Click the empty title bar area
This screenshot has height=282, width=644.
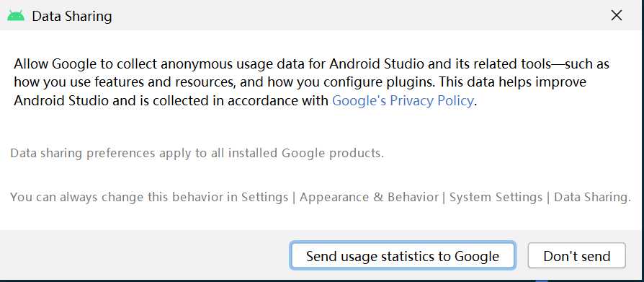click(x=357, y=16)
